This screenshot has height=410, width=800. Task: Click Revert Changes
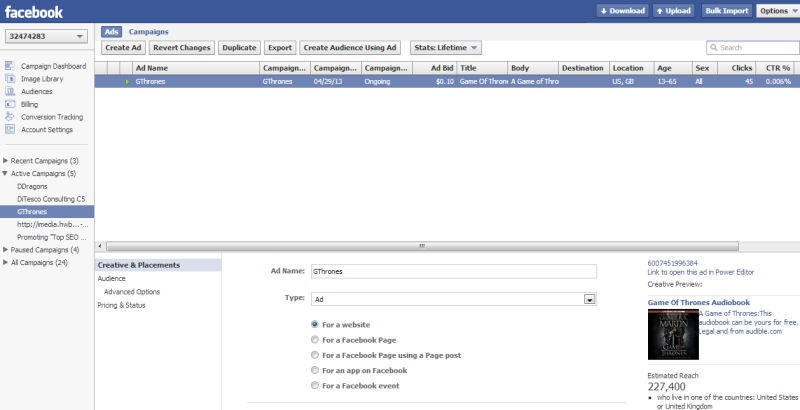[182, 48]
